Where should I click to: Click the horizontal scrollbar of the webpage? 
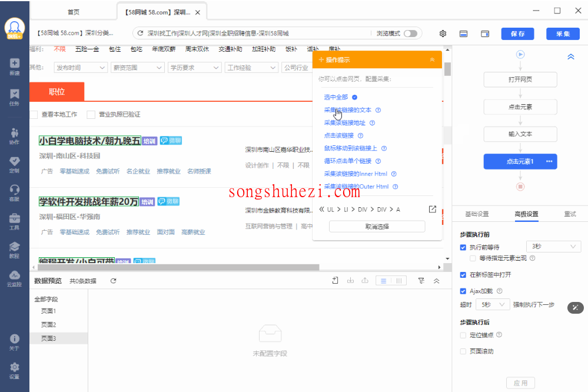coord(178,267)
